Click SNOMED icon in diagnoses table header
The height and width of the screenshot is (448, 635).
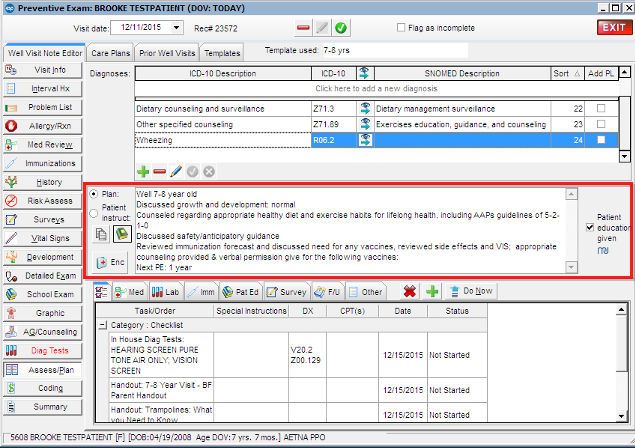click(x=364, y=73)
